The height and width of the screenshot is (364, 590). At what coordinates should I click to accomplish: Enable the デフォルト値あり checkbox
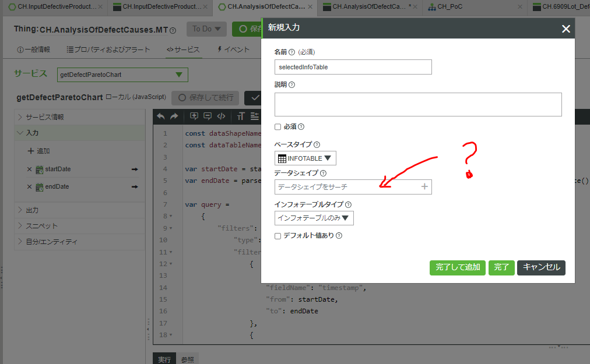[x=278, y=235]
